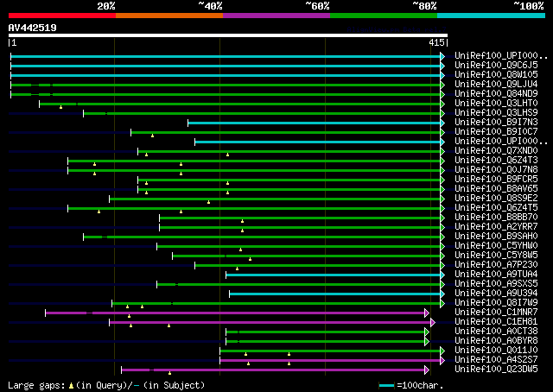Click the cyan segment of the identity scale
Screen dimensions: 553x392
click(492, 16)
